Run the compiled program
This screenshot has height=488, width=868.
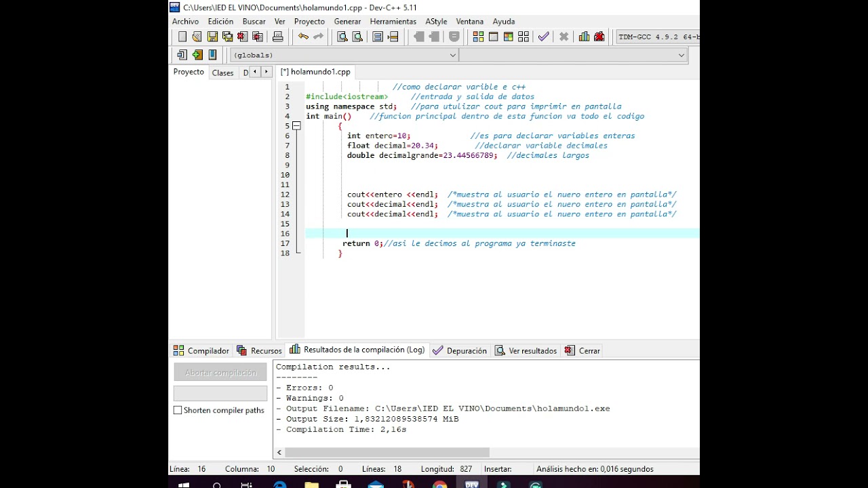pyautogui.click(x=493, y=37)
